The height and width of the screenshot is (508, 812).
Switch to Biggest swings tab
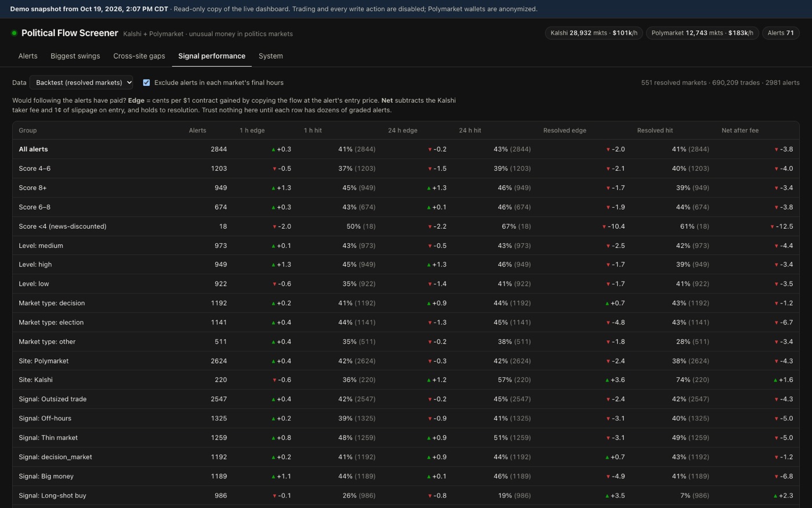(x=75, y=56)
